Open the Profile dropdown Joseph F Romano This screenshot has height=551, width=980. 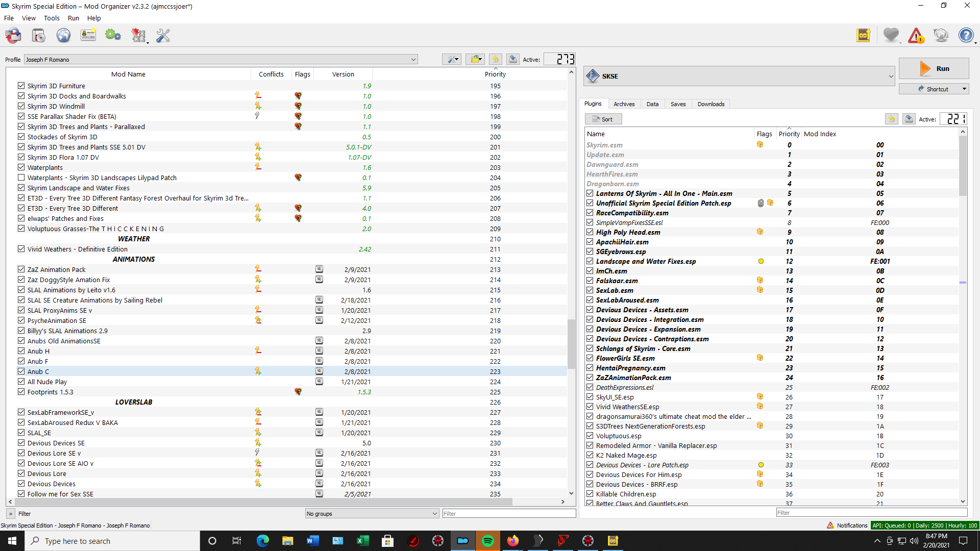click(x=220, y=60)
